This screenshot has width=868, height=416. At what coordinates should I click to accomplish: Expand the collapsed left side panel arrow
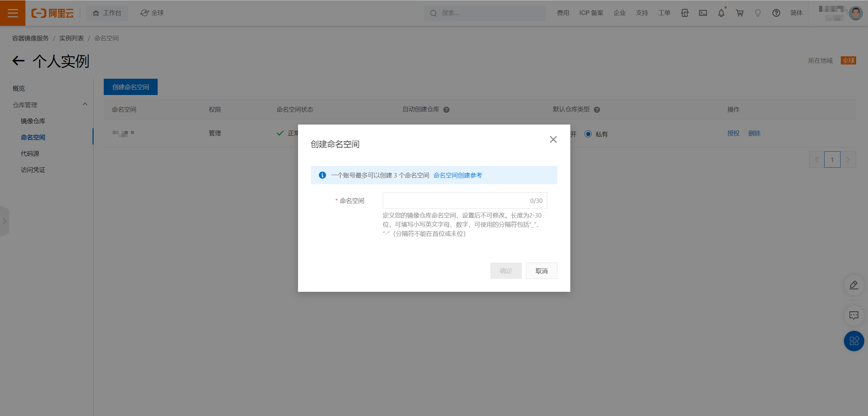click(x=5, y=221)
